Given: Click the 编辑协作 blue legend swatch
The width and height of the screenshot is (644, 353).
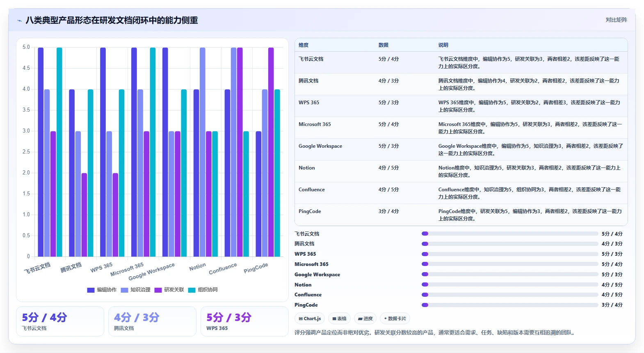Looking at the screenshot, I should 91,290.
